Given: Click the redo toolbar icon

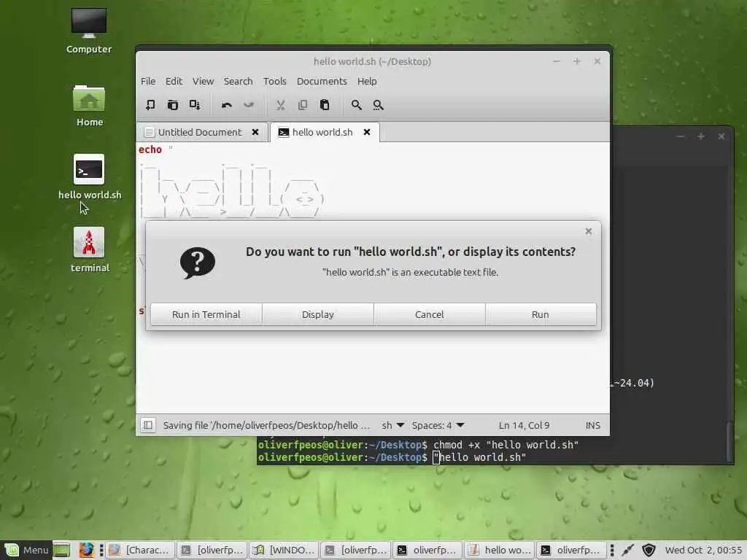Looking at the screenshot, I should coord(249,105).
